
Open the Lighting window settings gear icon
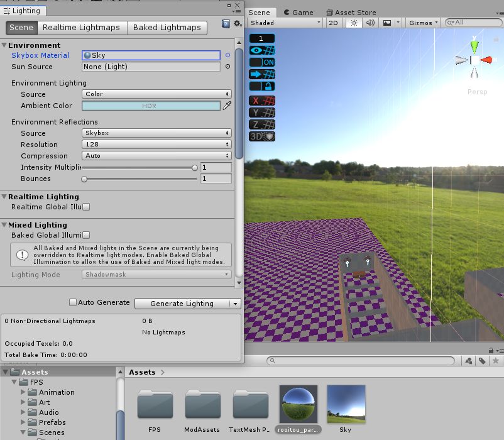click(x=236, y=23)
